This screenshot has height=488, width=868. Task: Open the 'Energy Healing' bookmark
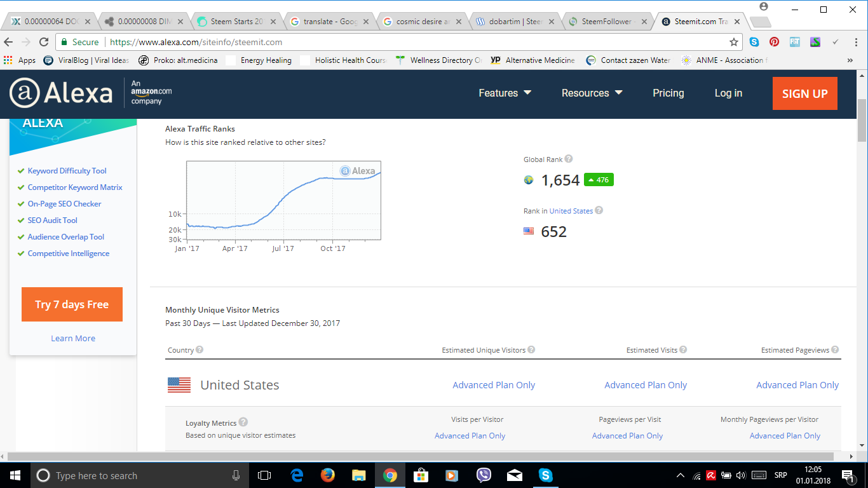pos(259,60)
